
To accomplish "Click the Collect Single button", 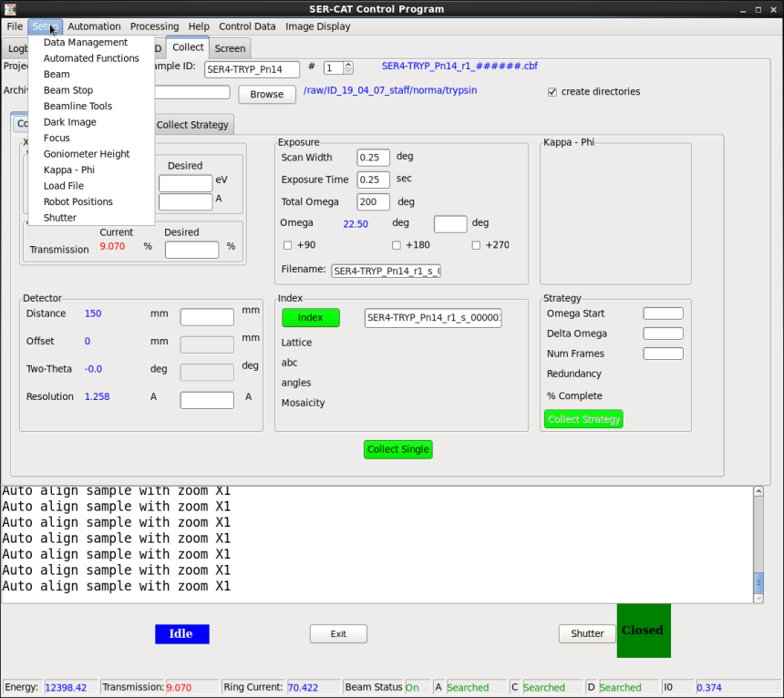I will 397,449.
